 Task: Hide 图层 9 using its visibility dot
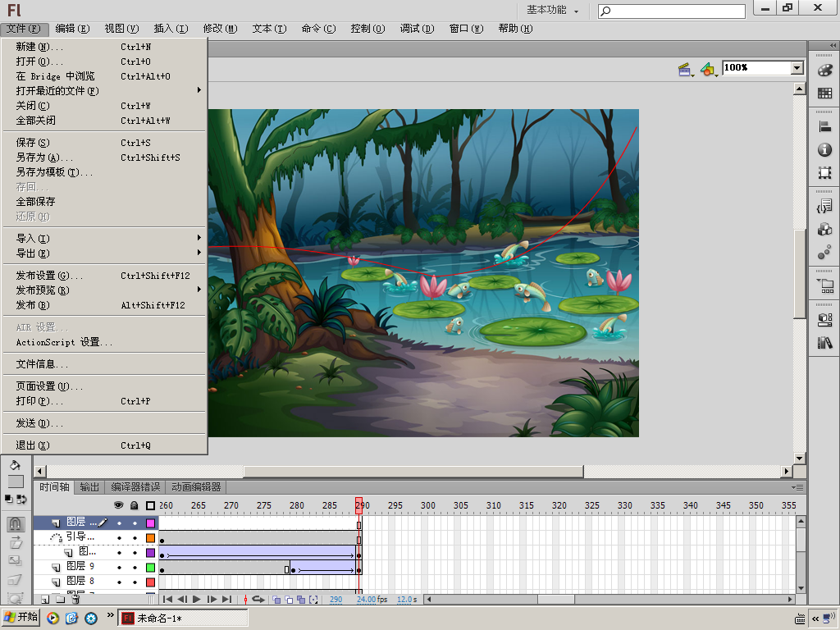click(x=119, y=568)
